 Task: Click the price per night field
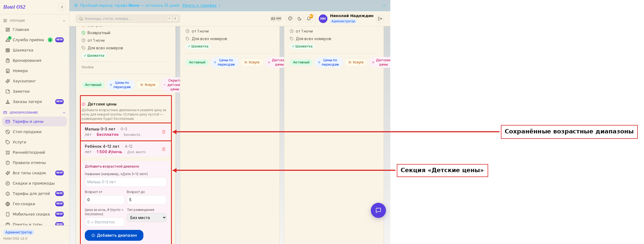point(105,222)
